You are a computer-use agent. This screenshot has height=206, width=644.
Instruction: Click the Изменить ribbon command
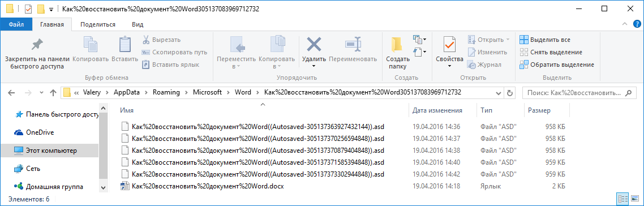point(487,52)
